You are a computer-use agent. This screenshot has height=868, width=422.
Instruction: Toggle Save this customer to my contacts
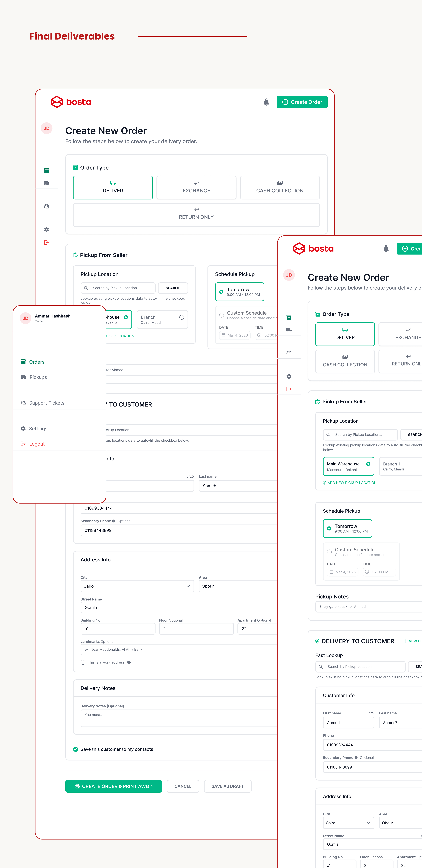tap(76, 749)
